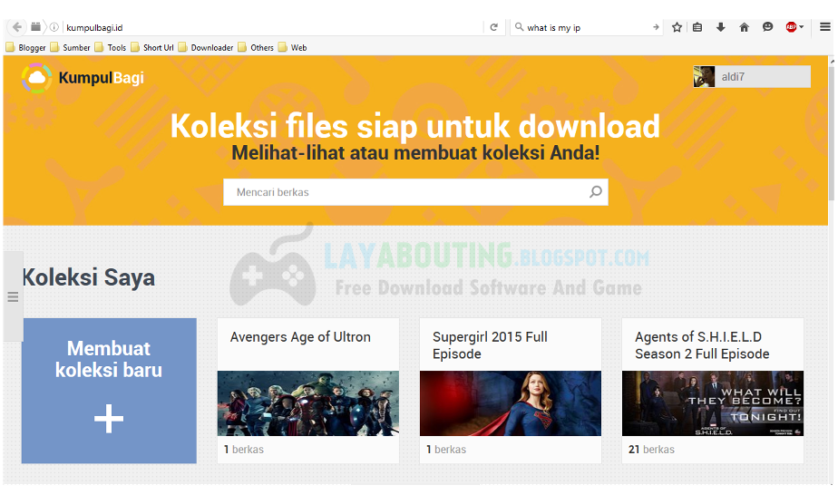This screenshot has width=838, height=504.
Task: Click the search magnifier in Mencari berkas box
Action: coord(595,191)
